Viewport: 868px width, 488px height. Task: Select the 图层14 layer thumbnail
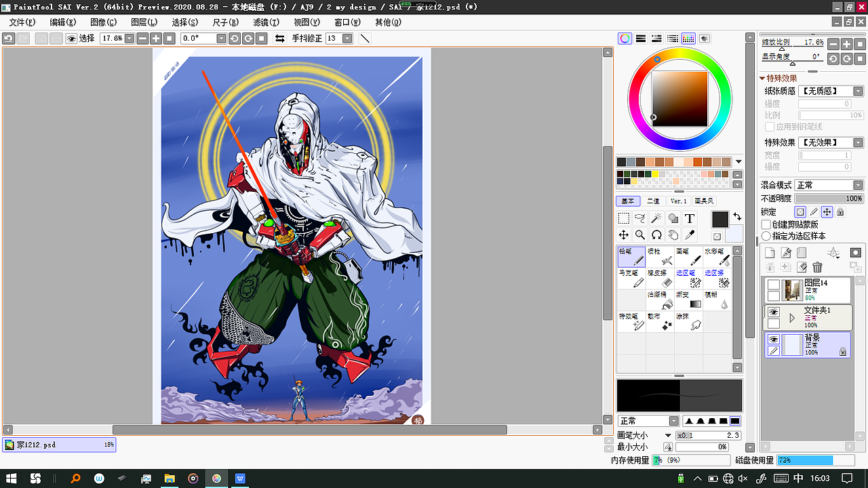point(792,290)
